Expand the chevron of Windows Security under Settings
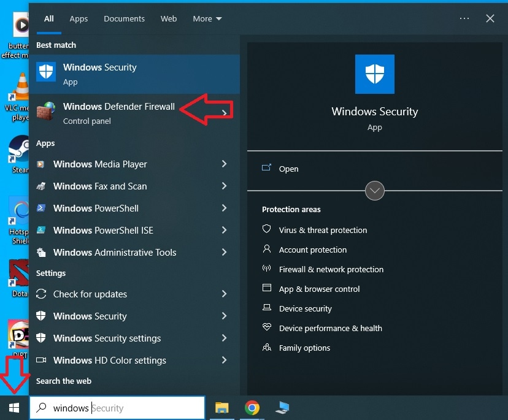 click(224, 316)
